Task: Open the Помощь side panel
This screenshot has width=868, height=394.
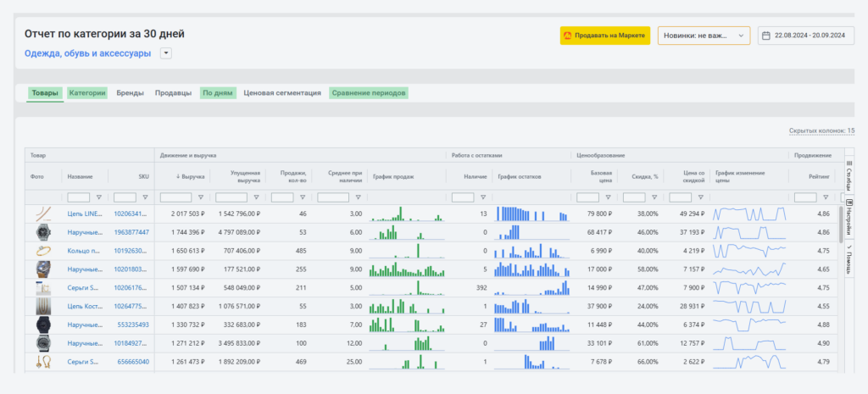Action: pos(849,258)
